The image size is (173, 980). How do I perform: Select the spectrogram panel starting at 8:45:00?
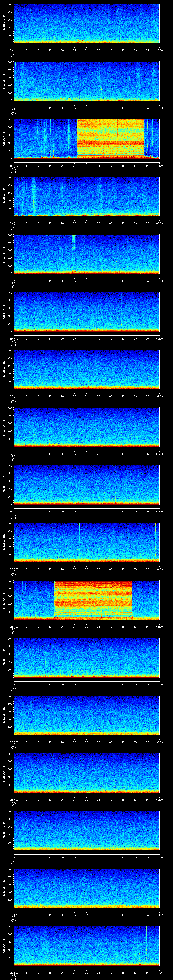point(86,81)
